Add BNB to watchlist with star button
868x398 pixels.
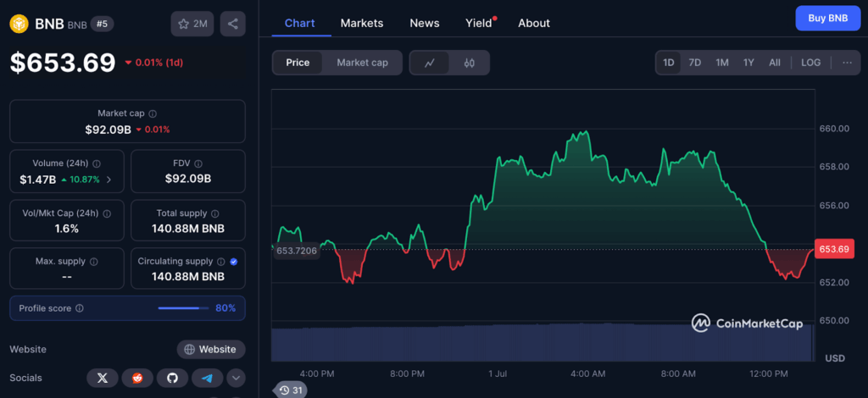pos(192,24)
